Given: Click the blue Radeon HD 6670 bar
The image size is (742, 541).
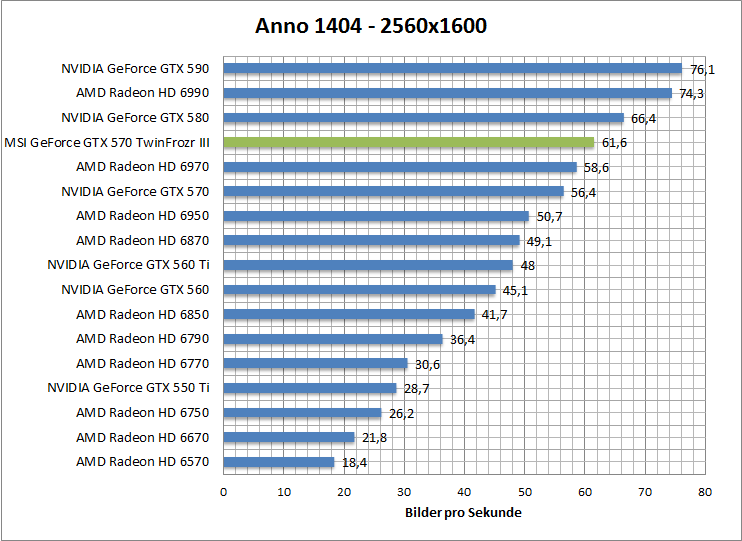Looking at the screenshot, I should click(289, 437).
